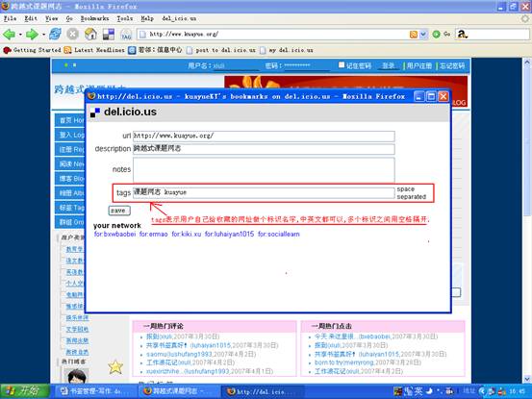Expand the address bar URL history dropdown

pos(423,35)
